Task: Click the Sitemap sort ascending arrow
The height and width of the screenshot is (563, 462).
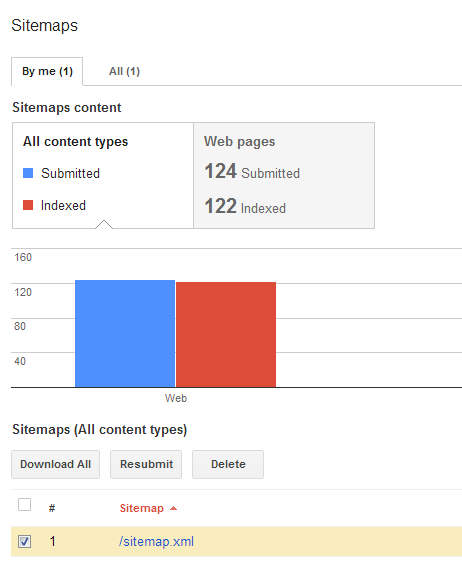Action: coord(173,508)
